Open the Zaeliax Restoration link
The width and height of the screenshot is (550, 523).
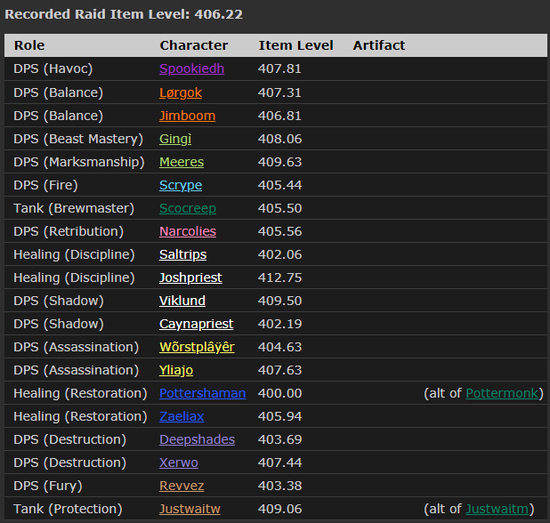click(x=182, y=417)
